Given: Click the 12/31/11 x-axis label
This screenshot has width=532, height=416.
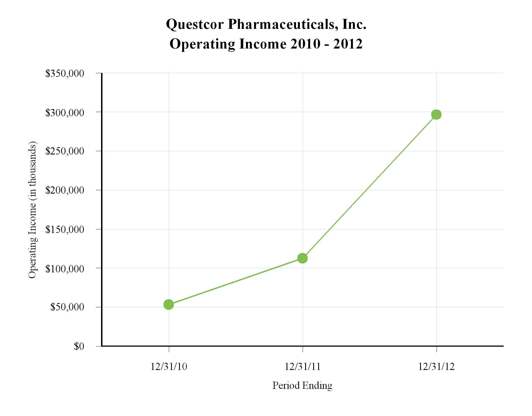Looking at the screenshot, I should click(x=303, y=367).
